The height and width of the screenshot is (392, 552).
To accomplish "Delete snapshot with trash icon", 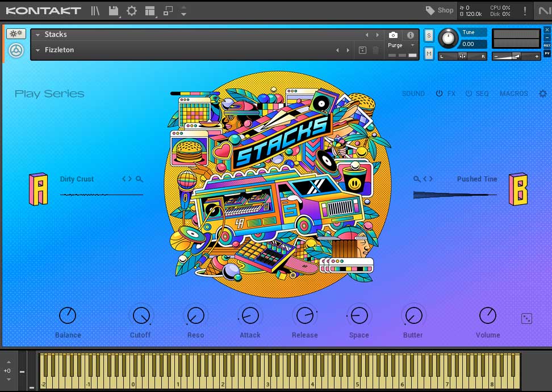I will pos(375,50).
